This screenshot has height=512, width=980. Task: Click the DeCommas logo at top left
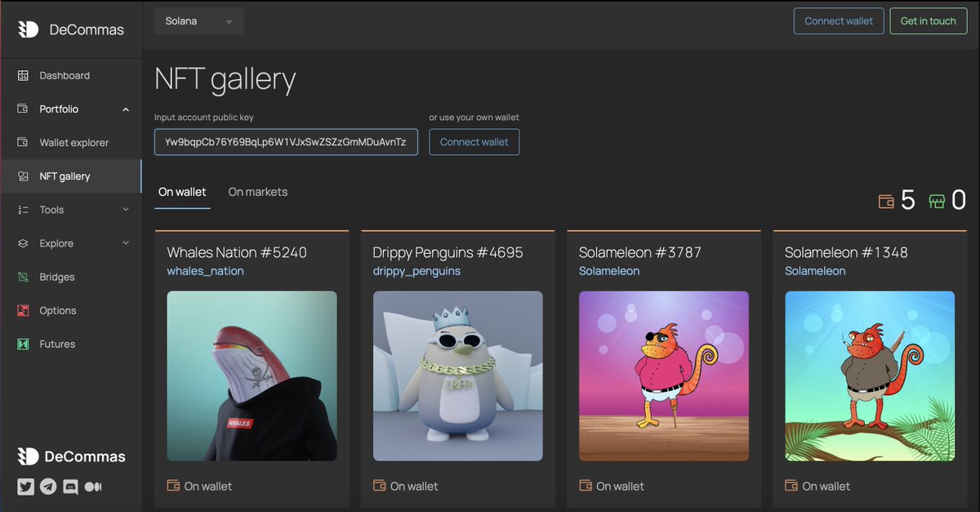pos(71,29)
